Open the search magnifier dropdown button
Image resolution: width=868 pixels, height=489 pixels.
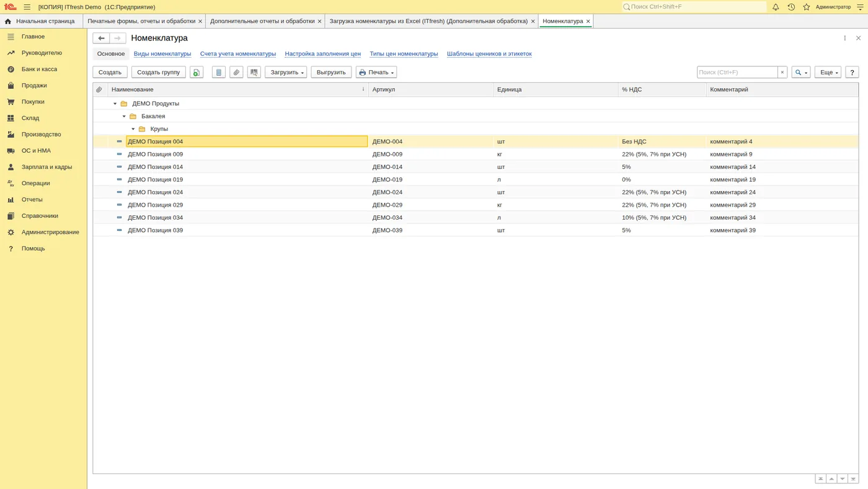point(801,73)
